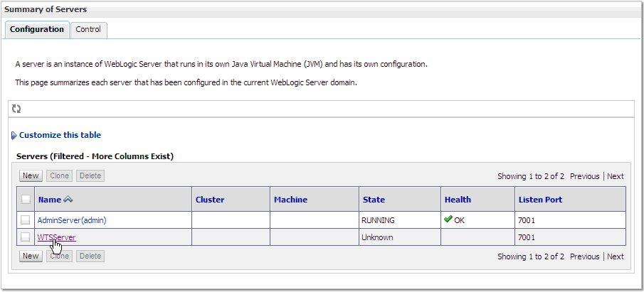Click the bottom Delete button
Viewport: 644px width, 292px height.
click(x=90, y=256)
